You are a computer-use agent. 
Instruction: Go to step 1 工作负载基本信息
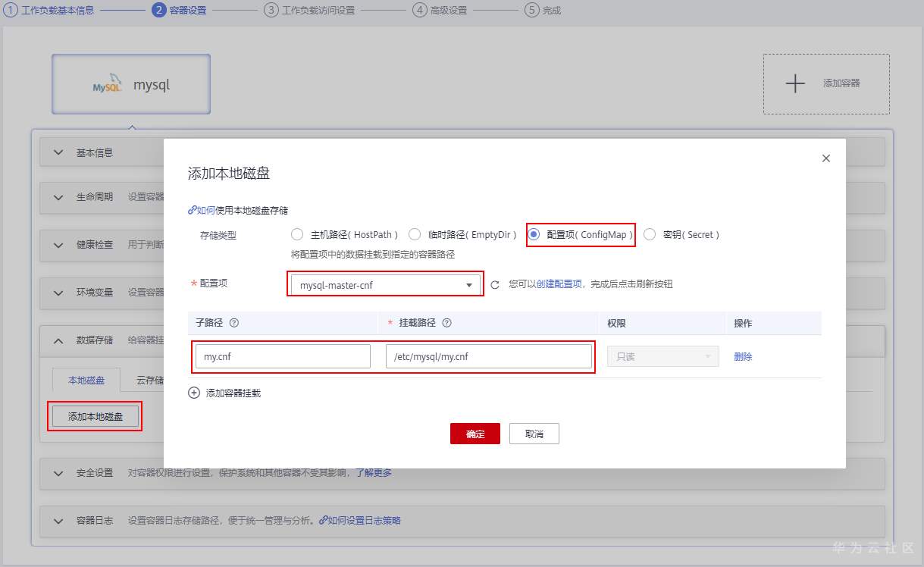[x=50, y=11]
